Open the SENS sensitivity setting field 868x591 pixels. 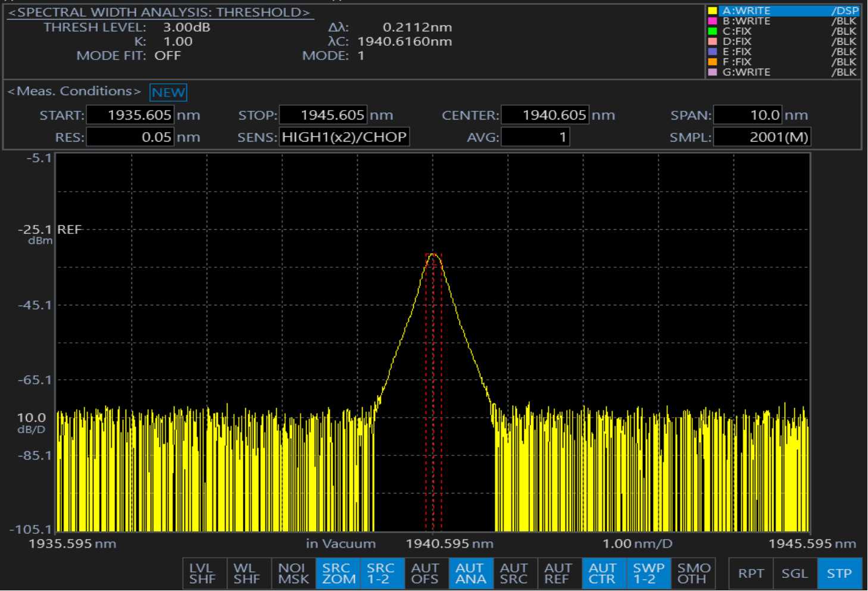tap(344, 137)
